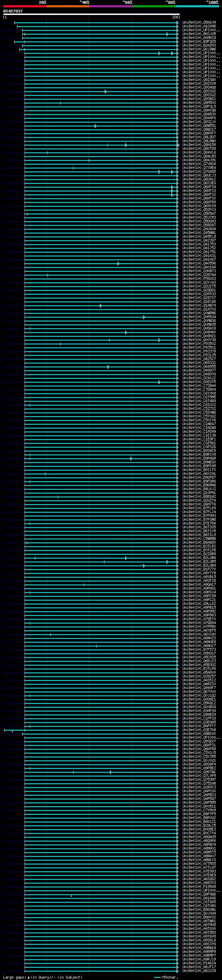This screenshot has width=222, height=980.
Task: Select hit UniRef100_C1FFU3
Action: click(x=199, y=718)
